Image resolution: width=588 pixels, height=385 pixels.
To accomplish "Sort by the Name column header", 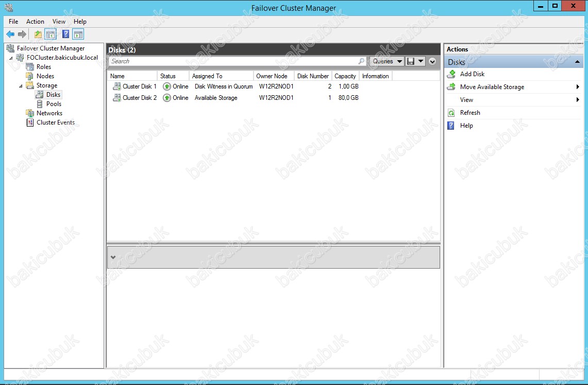I will 132,76.
